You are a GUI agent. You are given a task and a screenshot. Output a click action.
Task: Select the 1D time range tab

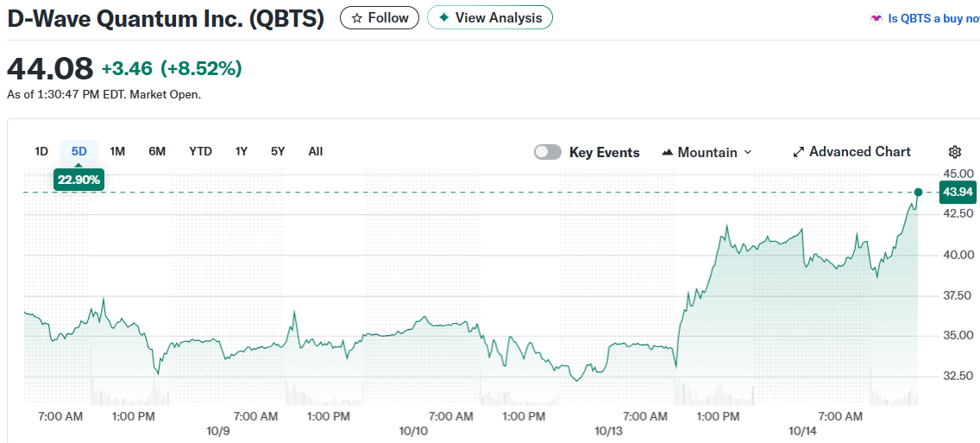41,151
